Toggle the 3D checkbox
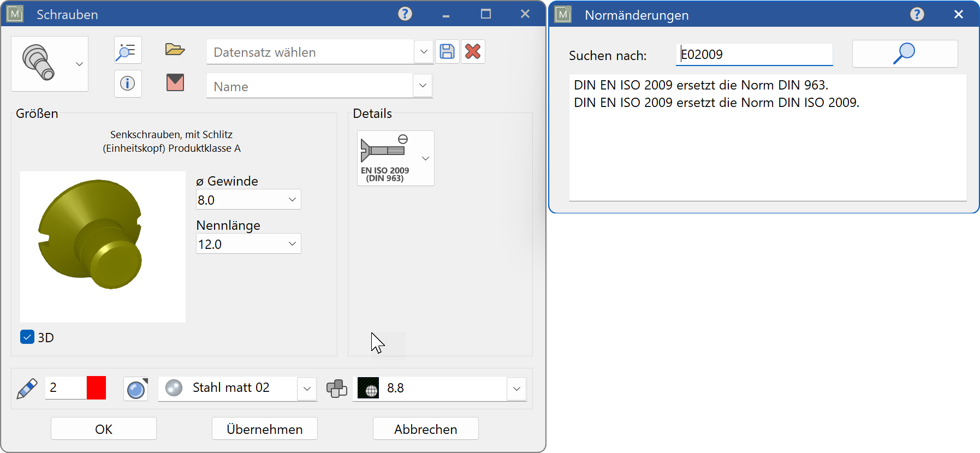Image resolution: width=980 pixels, height=453 pixels. [x=27, y=337]
